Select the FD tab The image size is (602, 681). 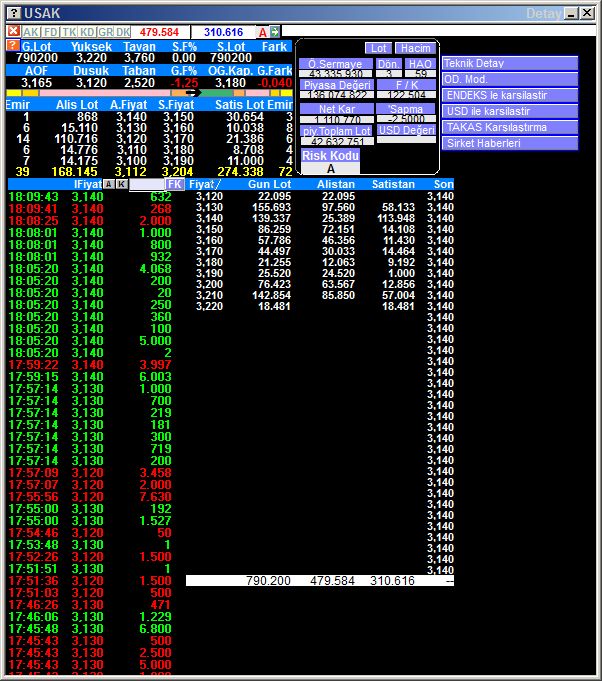pyautogui.click(x=51, y=32)
